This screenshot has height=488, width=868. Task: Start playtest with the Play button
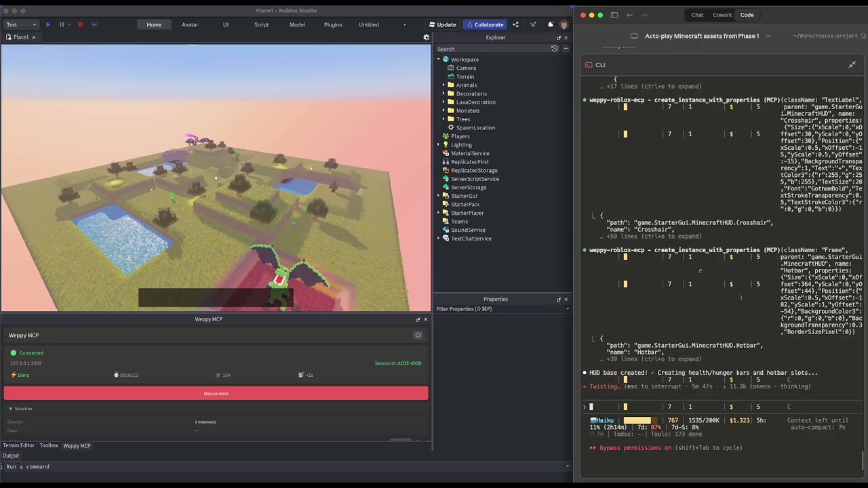tap(47, 24)
